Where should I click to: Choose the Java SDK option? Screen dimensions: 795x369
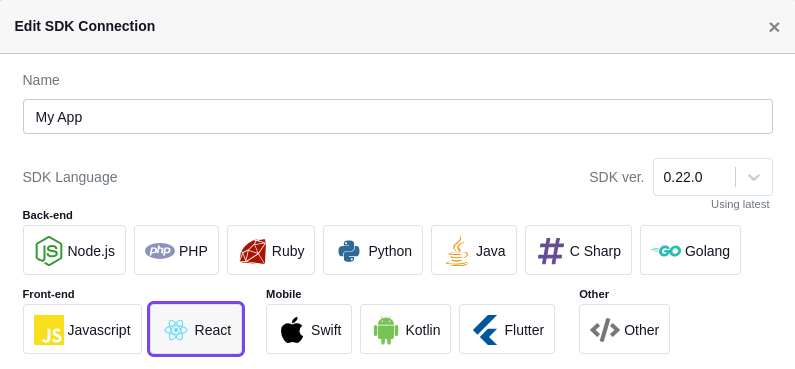click(474, 250)
